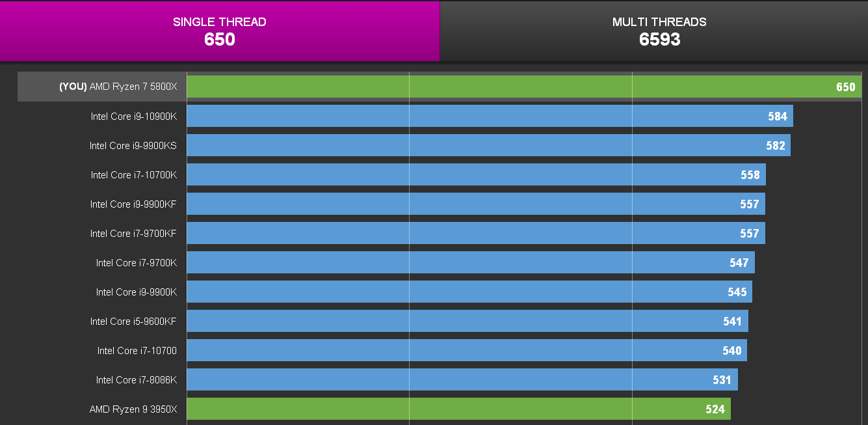Click the green bar showing 524

459,409
